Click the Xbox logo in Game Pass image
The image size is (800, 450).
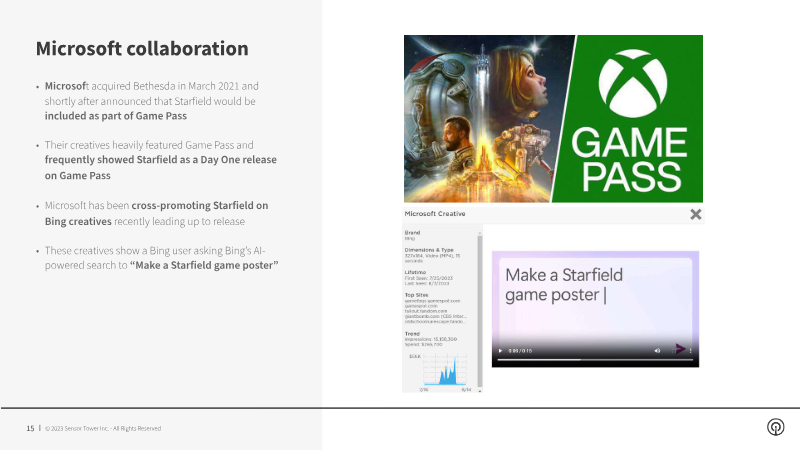[632, 84]
